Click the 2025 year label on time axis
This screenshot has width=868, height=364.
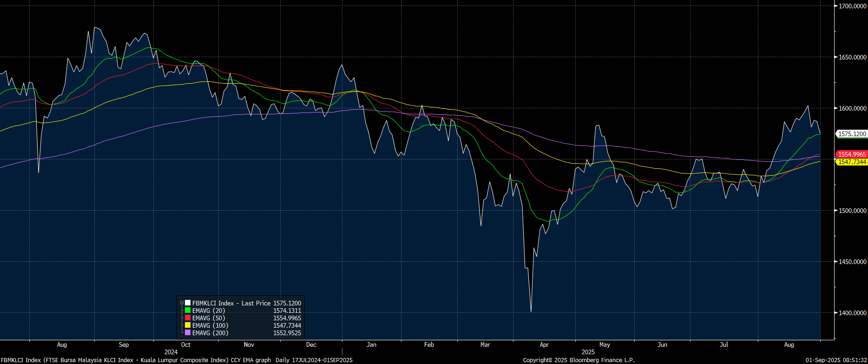[x=588, y=352]
